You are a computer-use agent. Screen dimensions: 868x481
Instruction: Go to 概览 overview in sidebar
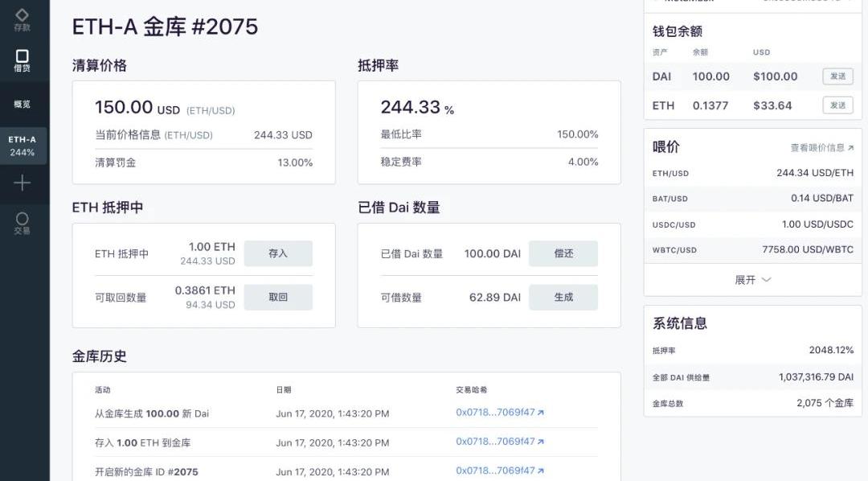pos(22,105)
